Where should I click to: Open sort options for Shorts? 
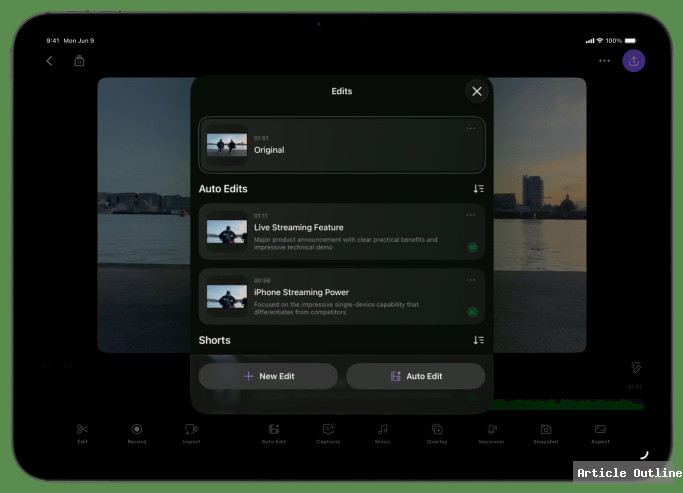point(478,340)
